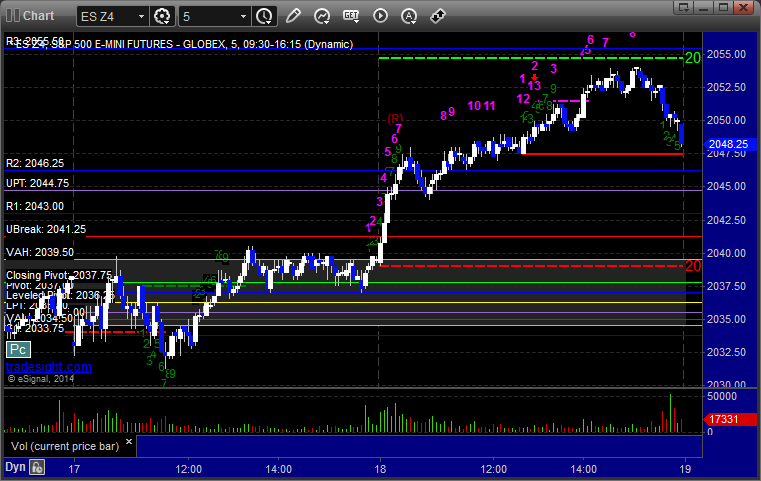Click the eSignal, 2014 copyright text
The height and width of the screenshot is (481, 761).
click(41, 379)
